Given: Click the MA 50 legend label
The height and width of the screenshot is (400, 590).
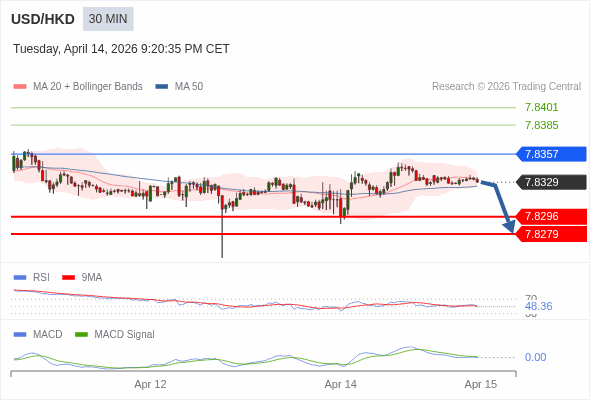Looking at the screenshot, I should coord(189,87).
